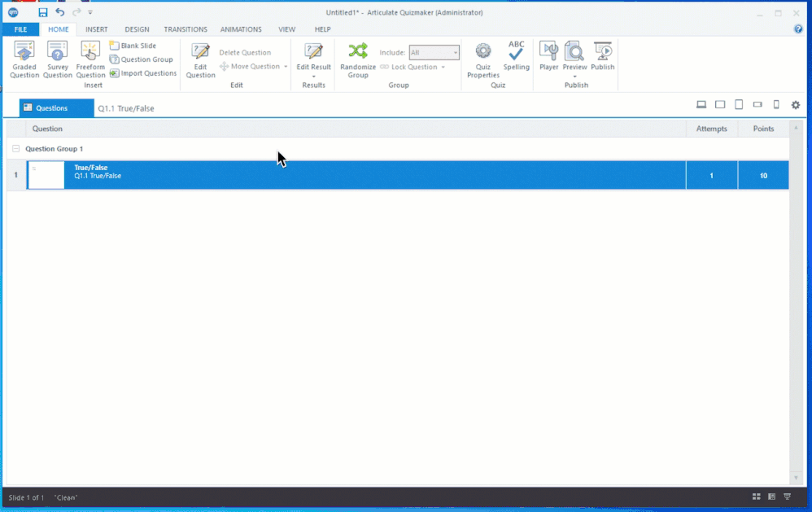The image size is (812, 512).
Task: Select the Questions tab
Action: click(57, 107)
